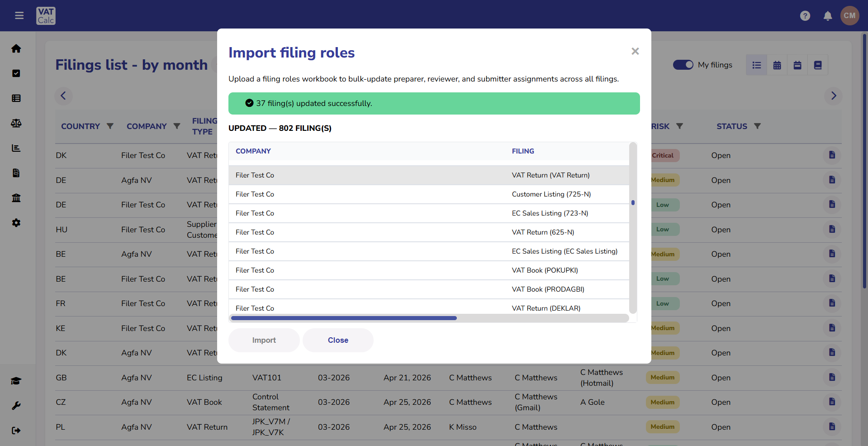Go to Home in the sidebar
Screen dimensions: 868x446
[x=16, y=48]
